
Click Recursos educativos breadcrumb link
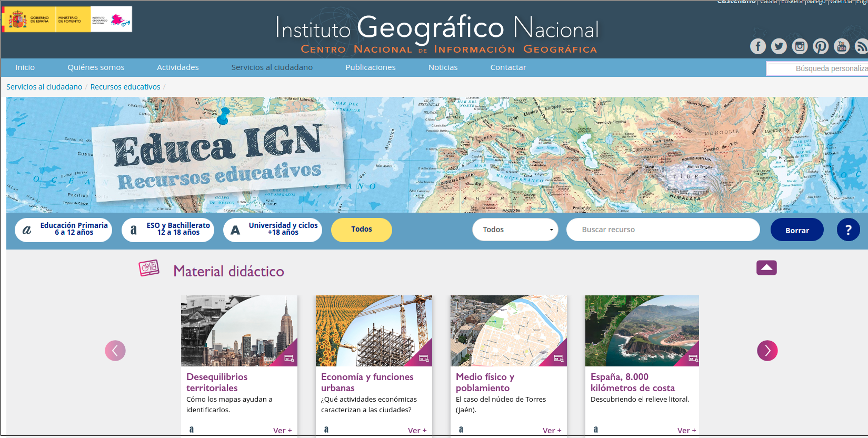point(125,87)
